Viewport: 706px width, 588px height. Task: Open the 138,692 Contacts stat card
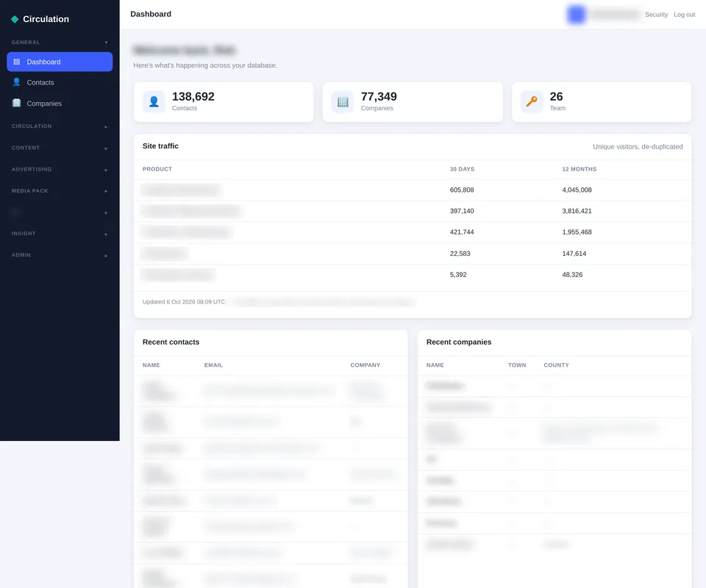coord(224,101)
